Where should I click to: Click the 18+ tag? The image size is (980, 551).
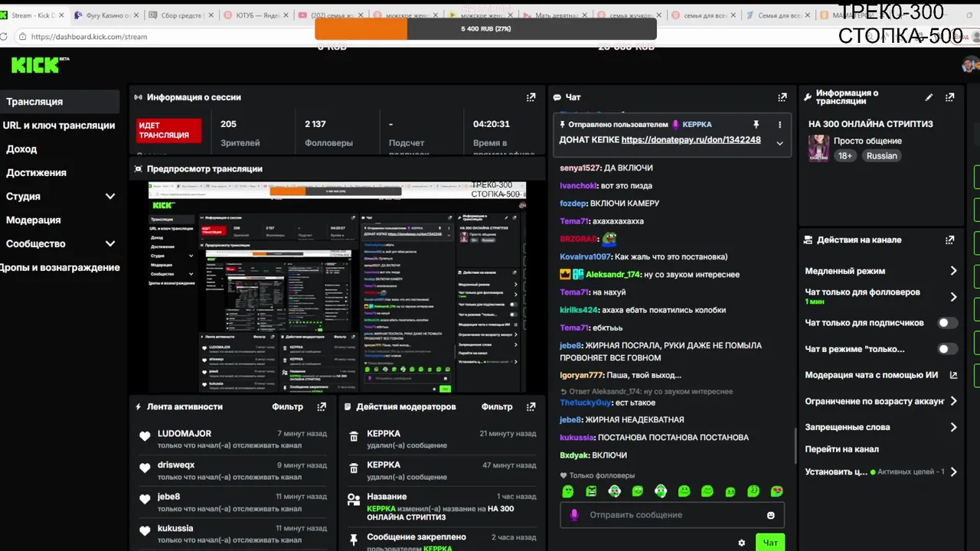click(x=844, y=155)
